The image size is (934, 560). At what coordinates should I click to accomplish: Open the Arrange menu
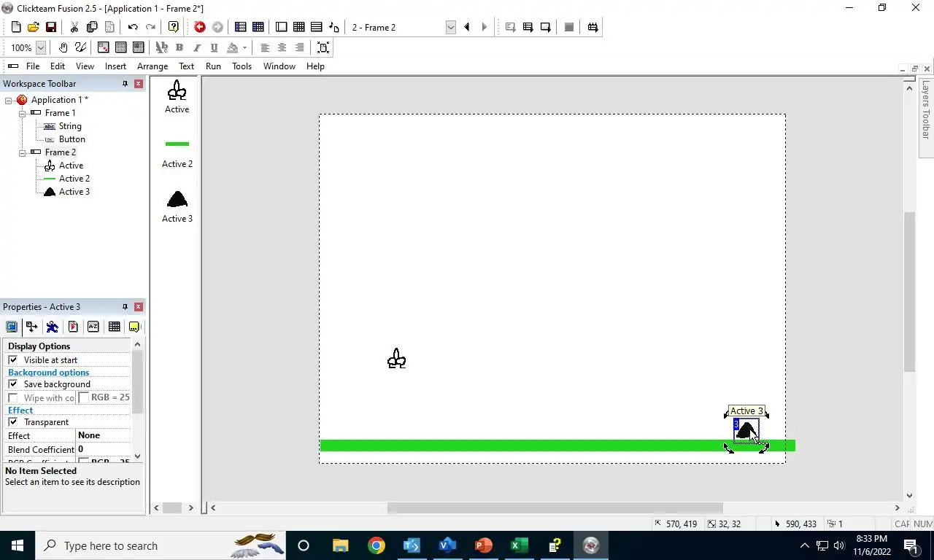[x=153, y=66]
